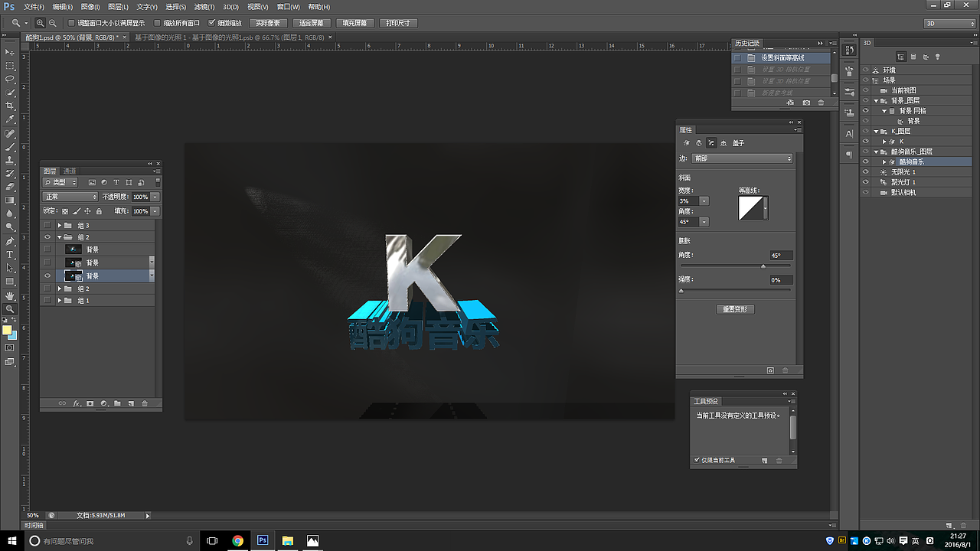Click the 重置变形 button
This screenshot has width=980, height=551.
coord(735,309)
